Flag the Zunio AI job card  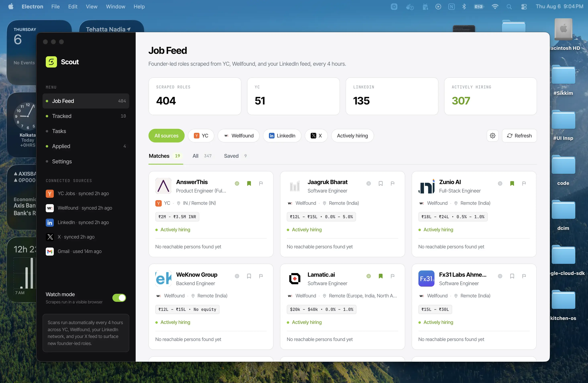click(524, 183)
